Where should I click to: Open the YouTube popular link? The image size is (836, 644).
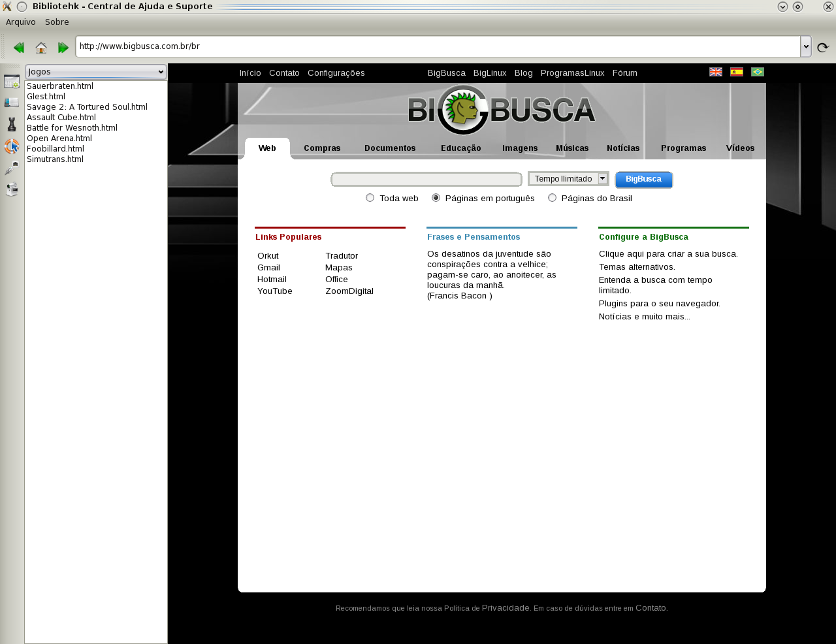tap(275, 291)
